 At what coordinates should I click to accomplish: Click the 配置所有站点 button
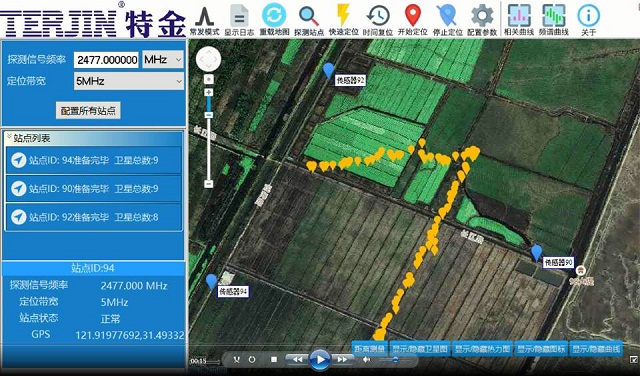tap(88, 110)
